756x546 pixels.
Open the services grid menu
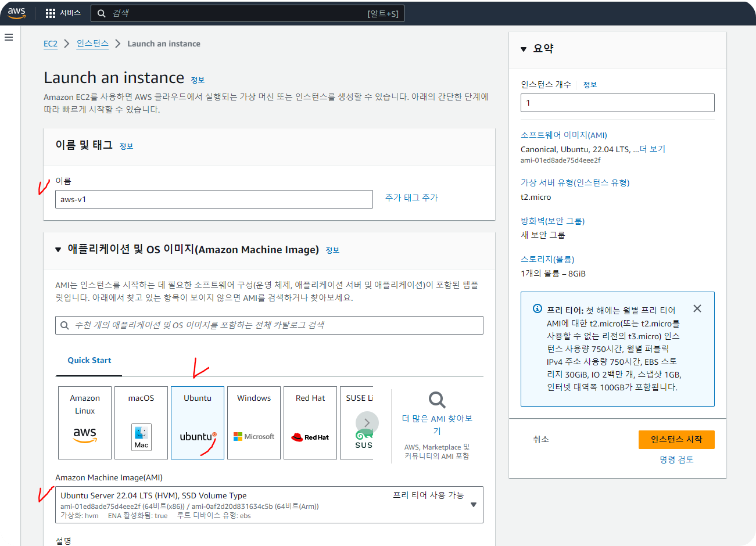tap(51, 13)
